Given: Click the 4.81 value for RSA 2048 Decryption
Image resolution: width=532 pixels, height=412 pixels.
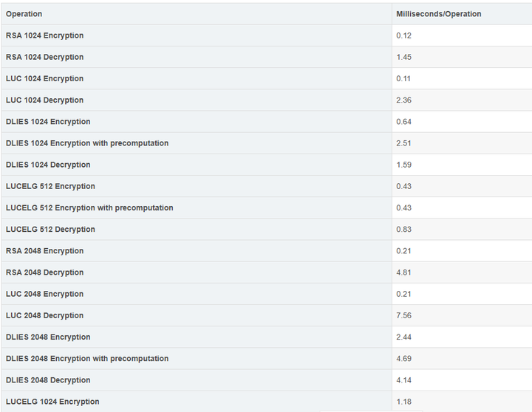Looking at the screenshot, I should (x=403, y=272).
